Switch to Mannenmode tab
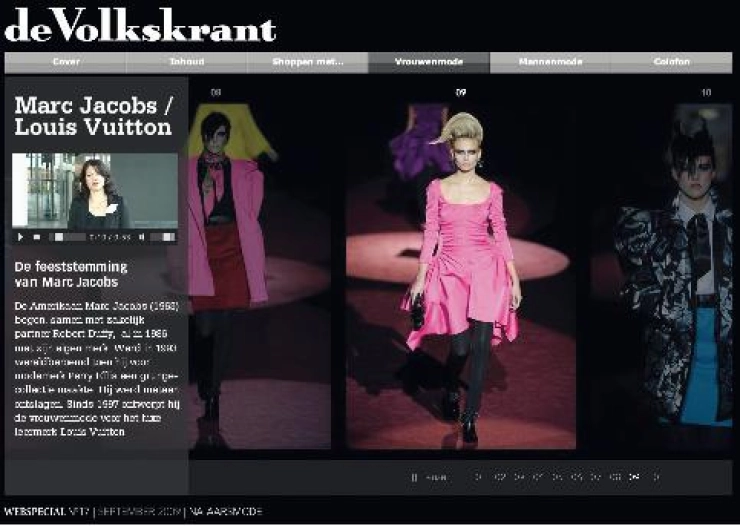Viewport: 740px width, 526px height. pos(550,62)
